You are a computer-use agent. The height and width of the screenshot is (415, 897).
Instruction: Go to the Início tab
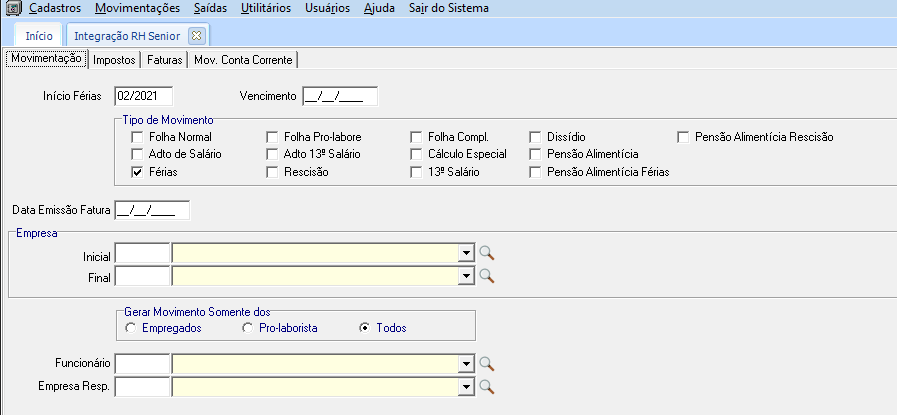click(x=39, y=36)
